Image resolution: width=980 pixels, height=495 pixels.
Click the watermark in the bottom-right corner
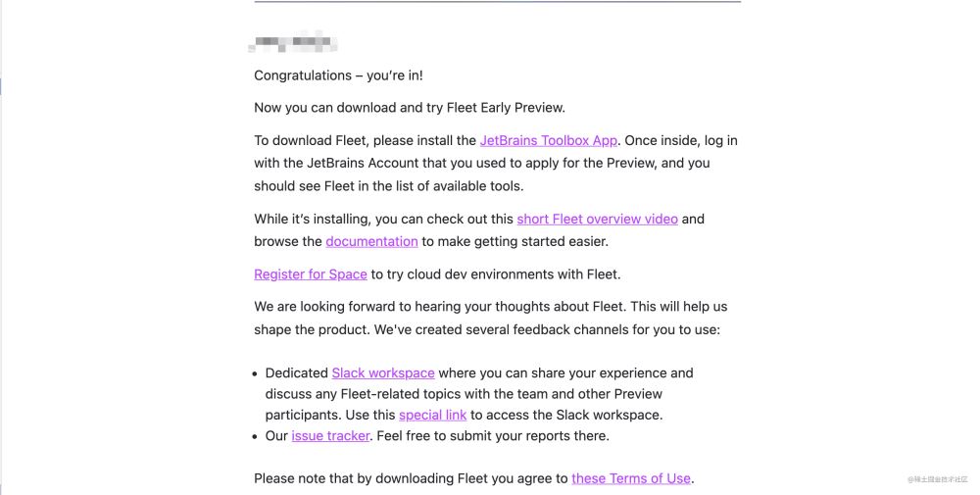937,479
